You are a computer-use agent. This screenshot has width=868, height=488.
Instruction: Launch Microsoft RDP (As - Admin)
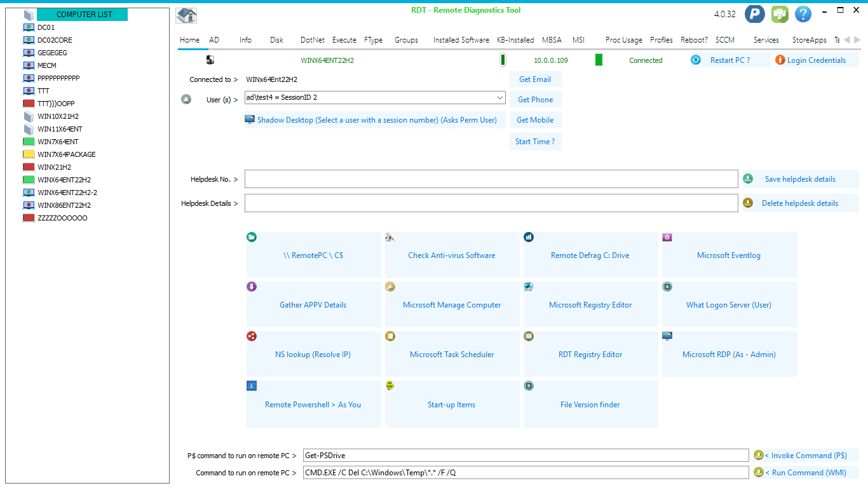(x=729, y=354)
